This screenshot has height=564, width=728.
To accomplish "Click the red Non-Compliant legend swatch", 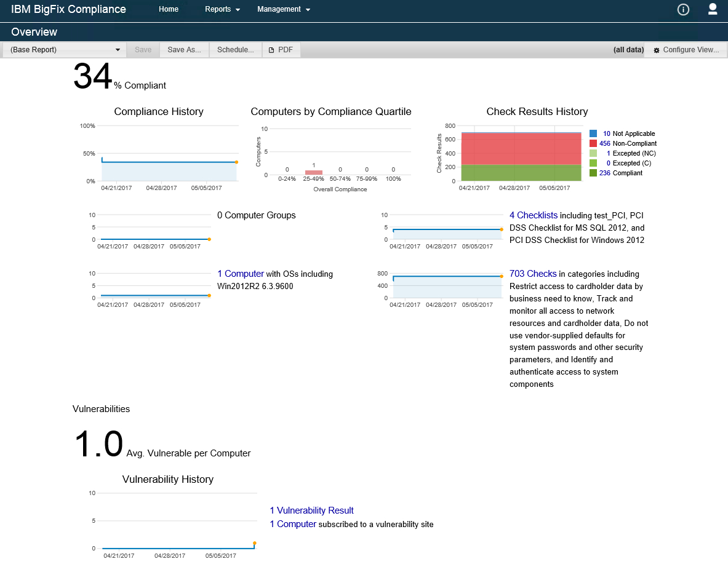I will click(x=593, y=143).
